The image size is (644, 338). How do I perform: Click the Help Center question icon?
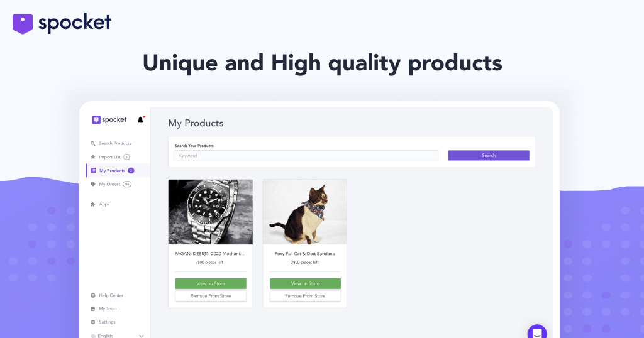[93, 295]
